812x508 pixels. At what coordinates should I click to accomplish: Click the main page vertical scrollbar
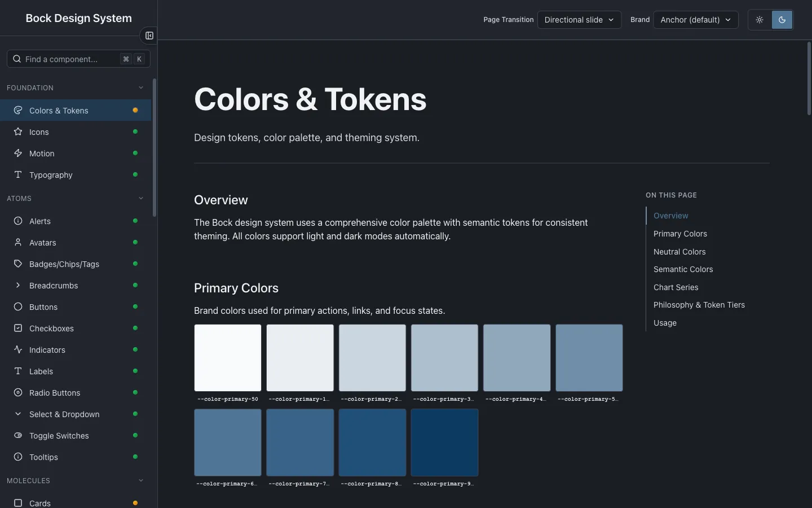click(x=809, y=79)
